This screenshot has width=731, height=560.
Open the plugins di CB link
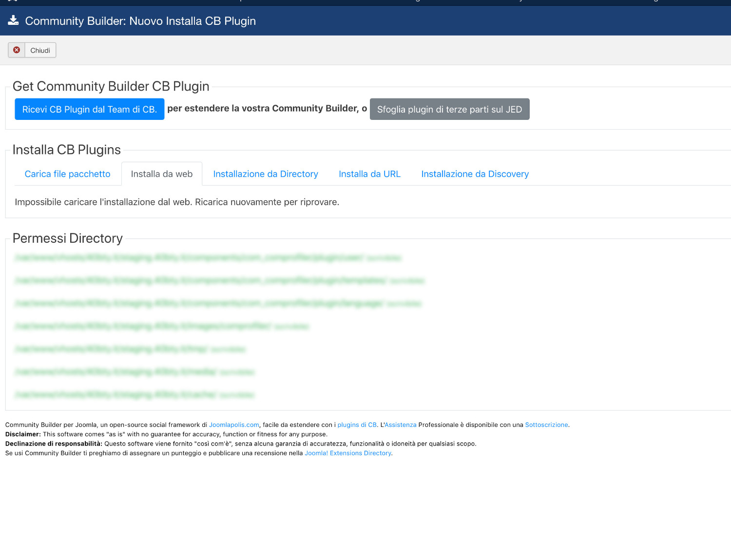[x=357, y=425]
